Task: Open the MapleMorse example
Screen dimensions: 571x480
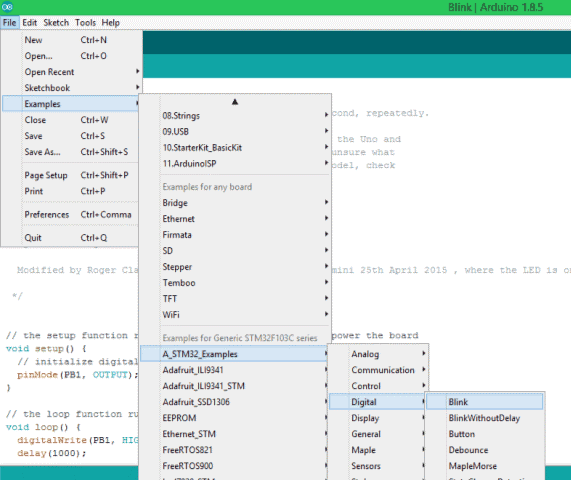Action: point(485,466)
